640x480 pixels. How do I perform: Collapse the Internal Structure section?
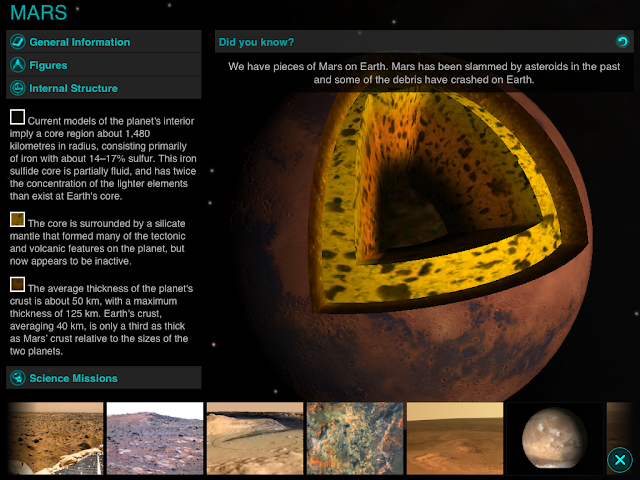coord(104,88)
